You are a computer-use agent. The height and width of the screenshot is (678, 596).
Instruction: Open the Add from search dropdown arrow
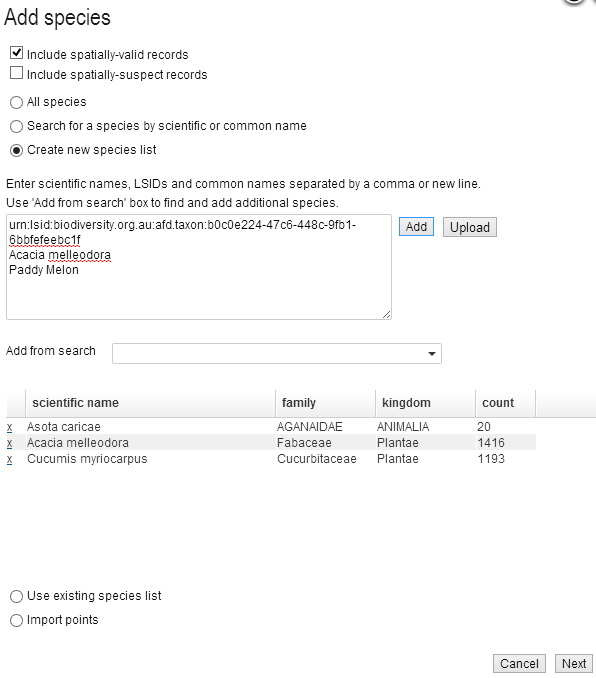click(x=432, y=354)
